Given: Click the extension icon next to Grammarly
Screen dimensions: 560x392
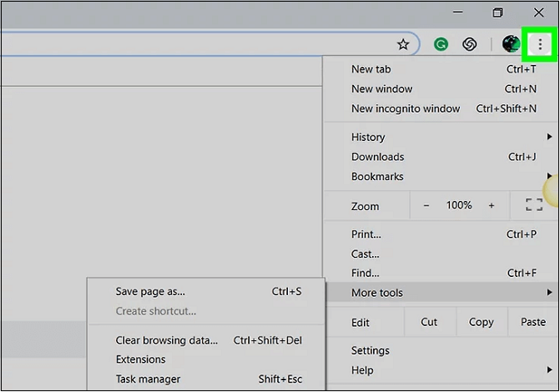Looking at the screenshot, I should click(470, 44).
